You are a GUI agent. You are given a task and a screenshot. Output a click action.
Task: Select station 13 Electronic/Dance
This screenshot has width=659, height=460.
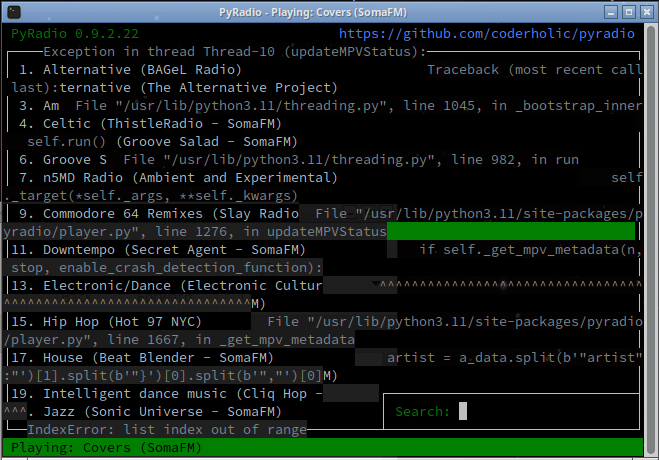166,286
